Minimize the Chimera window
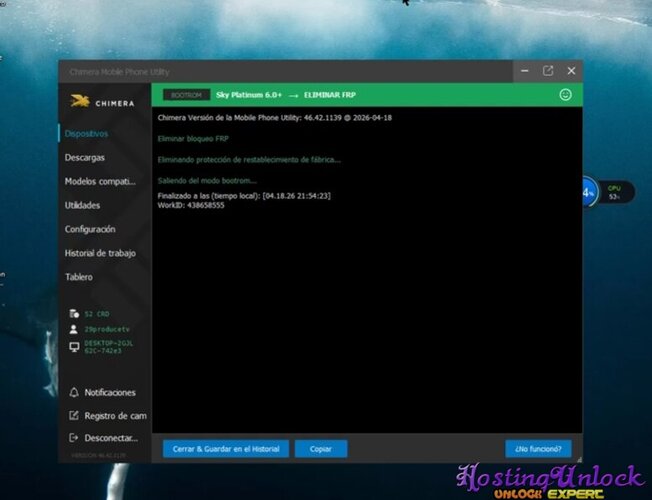Screen dimensions: 652x500 tap(525, 71)
